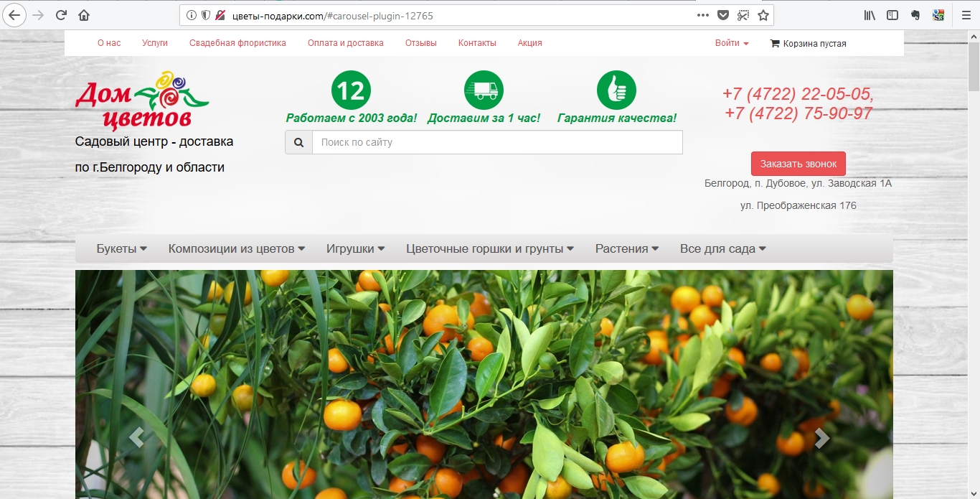Open Контакты in top menu
The width and height of the screenshot is (980, 499).
pyautogui.click(x=477, y=43)
